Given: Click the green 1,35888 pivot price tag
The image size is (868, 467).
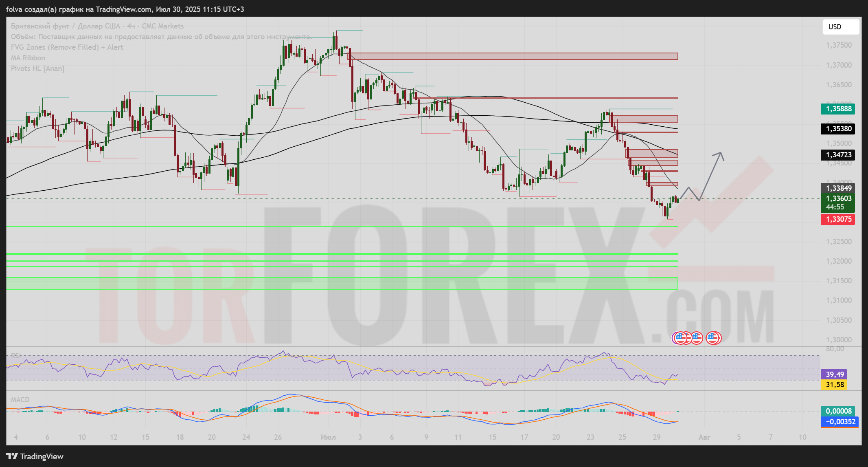Looking at the screenshot, I should point(837,109).
